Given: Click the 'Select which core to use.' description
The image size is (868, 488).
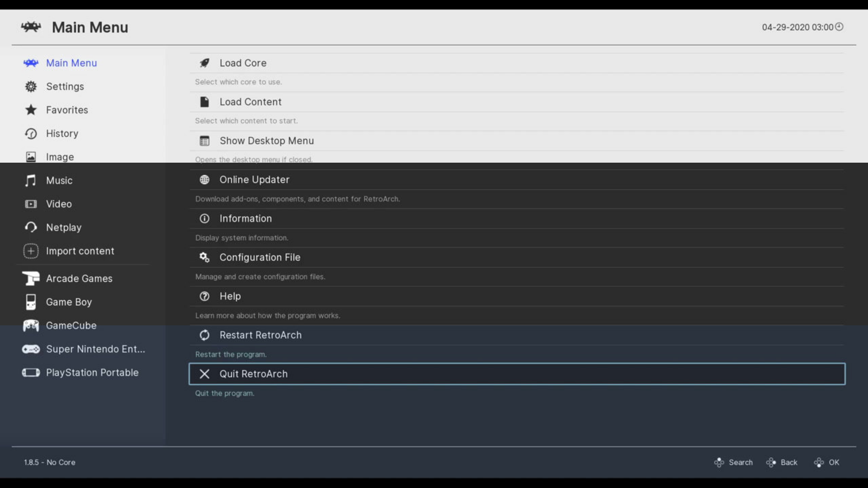Looking at the screenshot, I should pyautogui.click(x=238, y=82).
